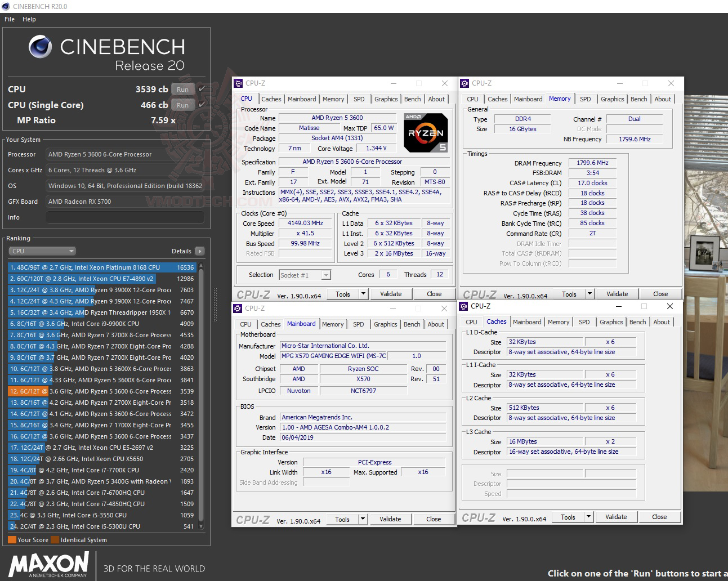This screenshot has height=581, width=728.
Task: Open the File menu
Action: coord(10,19)
